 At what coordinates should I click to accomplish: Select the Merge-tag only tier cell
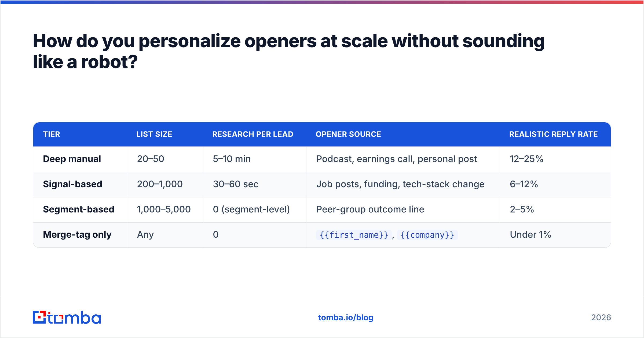[x=80, y=235]
